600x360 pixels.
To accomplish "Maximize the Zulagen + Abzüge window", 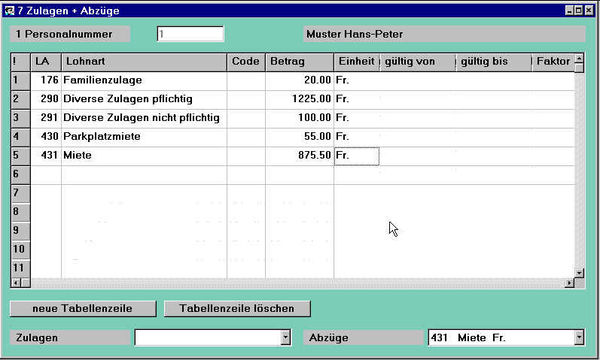I will pos(579,10).
